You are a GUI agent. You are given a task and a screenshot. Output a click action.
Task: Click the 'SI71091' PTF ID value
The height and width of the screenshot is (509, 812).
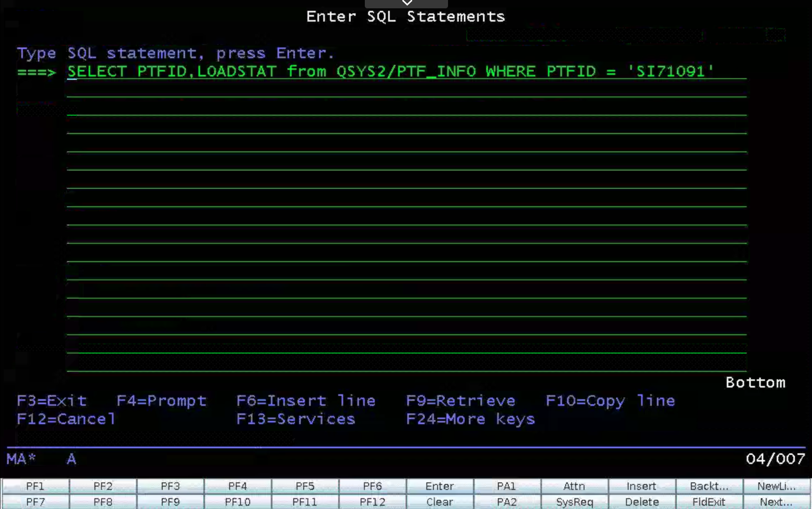(671, 71)
